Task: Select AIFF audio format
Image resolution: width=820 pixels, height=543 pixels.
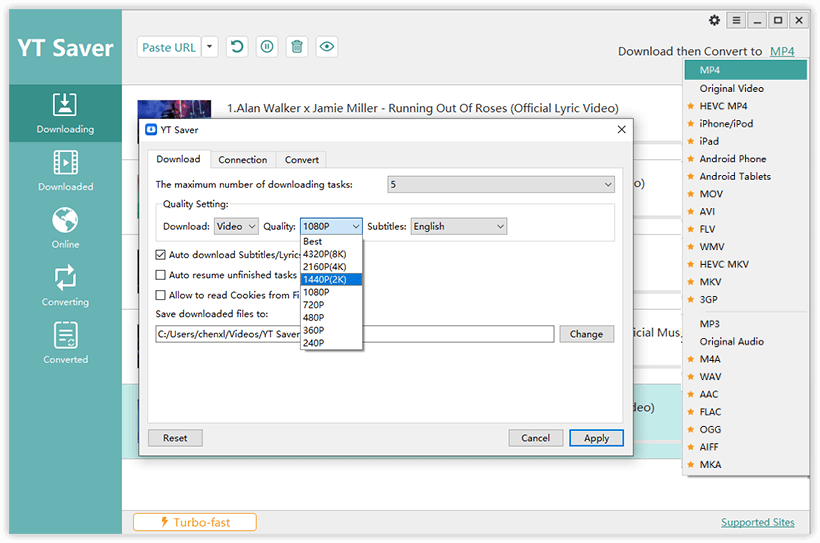Action: [x=746, y=447]
